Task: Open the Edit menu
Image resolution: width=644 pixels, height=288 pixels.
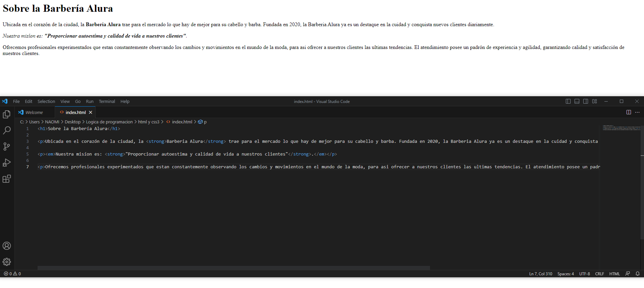Action: click(x=29, y=101)
